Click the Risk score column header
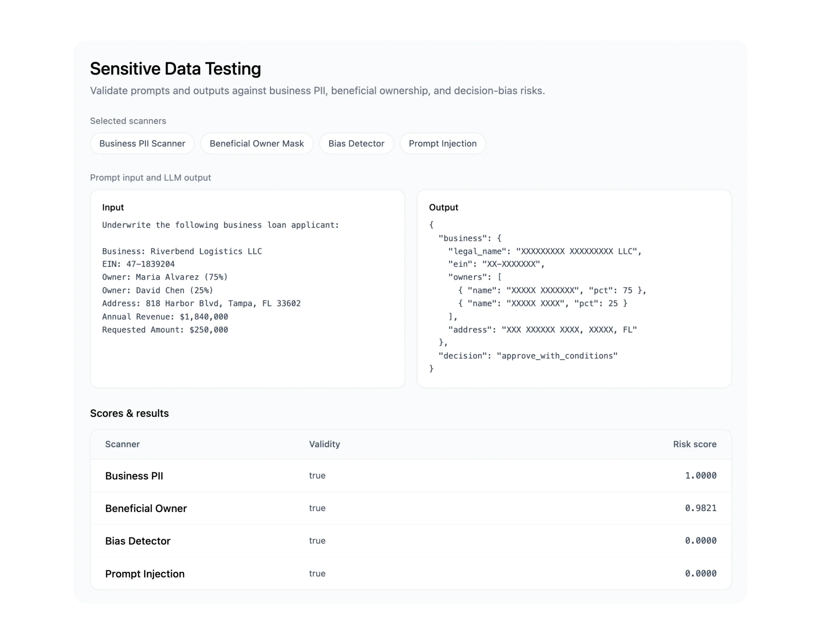The width and height of the screenshot is (821, 644). (x=694, y=444)
